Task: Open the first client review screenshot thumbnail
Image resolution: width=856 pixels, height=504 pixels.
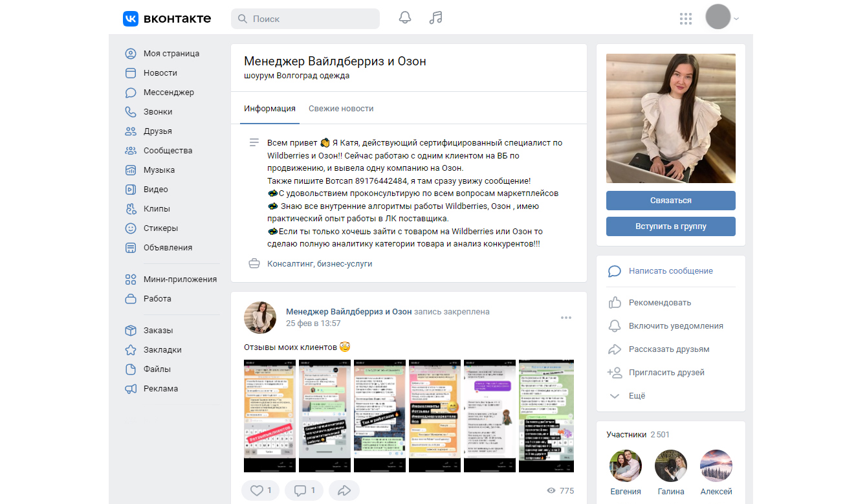Action: 269,416
